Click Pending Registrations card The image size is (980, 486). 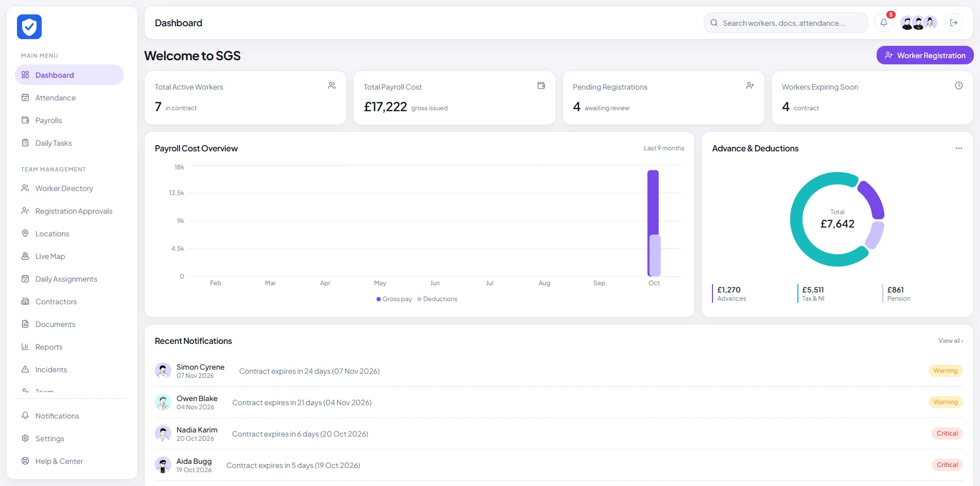663,98
